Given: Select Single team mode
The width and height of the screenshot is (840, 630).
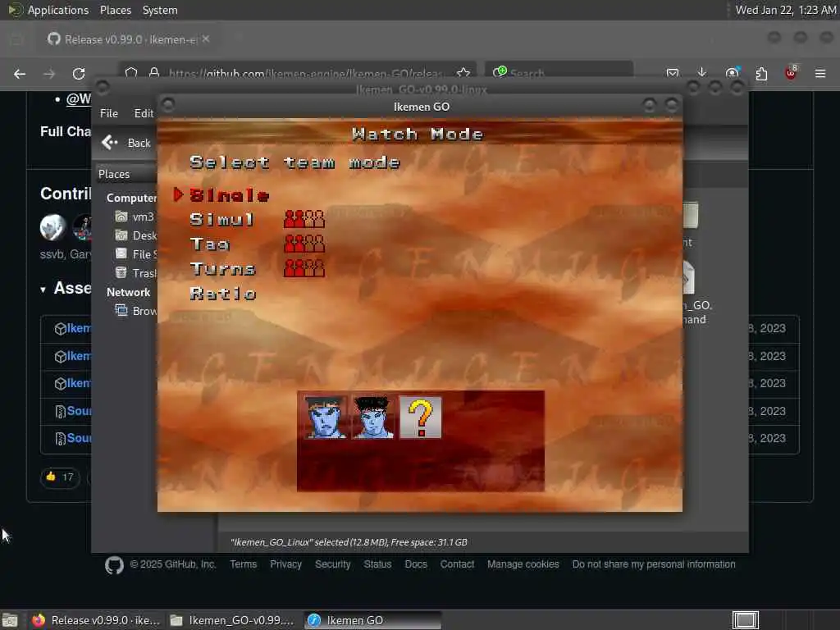Looking at the screenshot, I should click(x=229, y=195).
